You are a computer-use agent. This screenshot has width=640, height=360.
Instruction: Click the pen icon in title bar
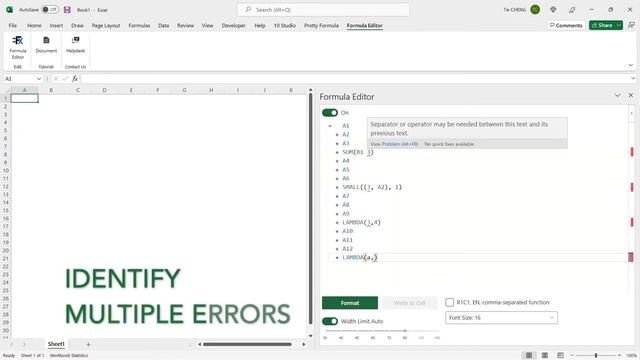(x=572, y=9)
